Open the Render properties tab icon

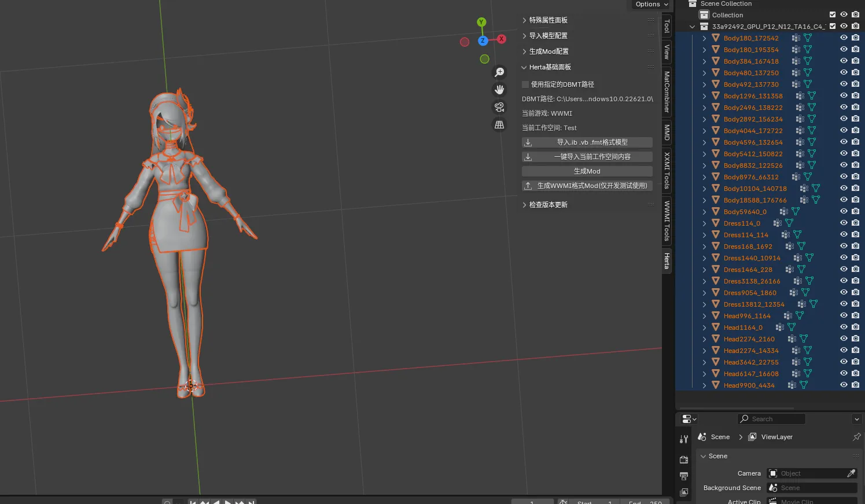[x=684, y=460]
